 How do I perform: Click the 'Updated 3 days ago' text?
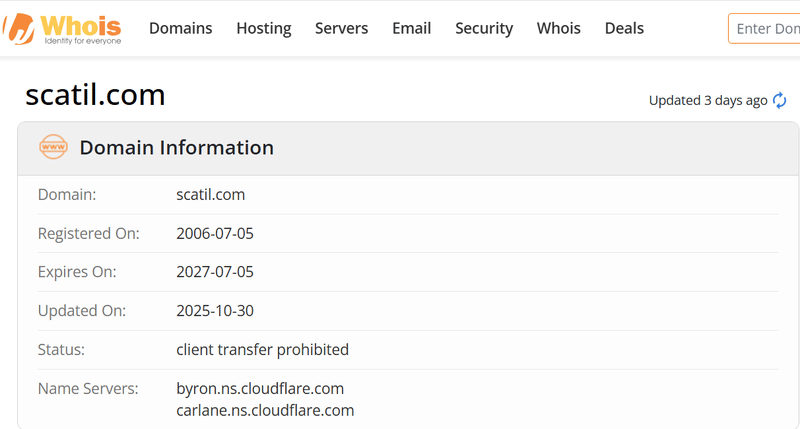coord(708,100)
